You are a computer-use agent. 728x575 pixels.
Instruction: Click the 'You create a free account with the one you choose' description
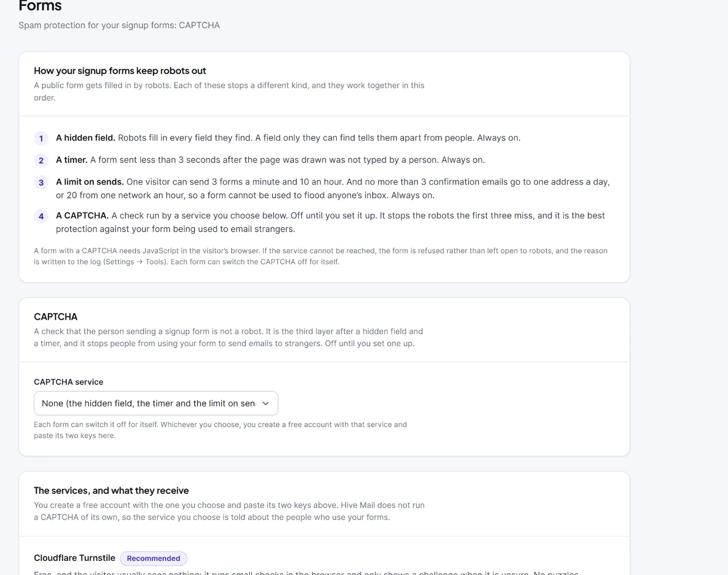[x=229, y=511]
